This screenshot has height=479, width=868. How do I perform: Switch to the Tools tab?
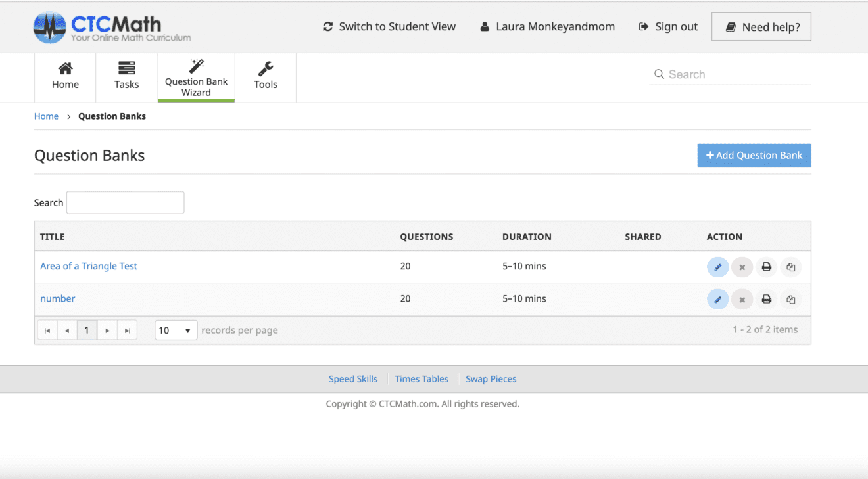click(x=266, y=76)
